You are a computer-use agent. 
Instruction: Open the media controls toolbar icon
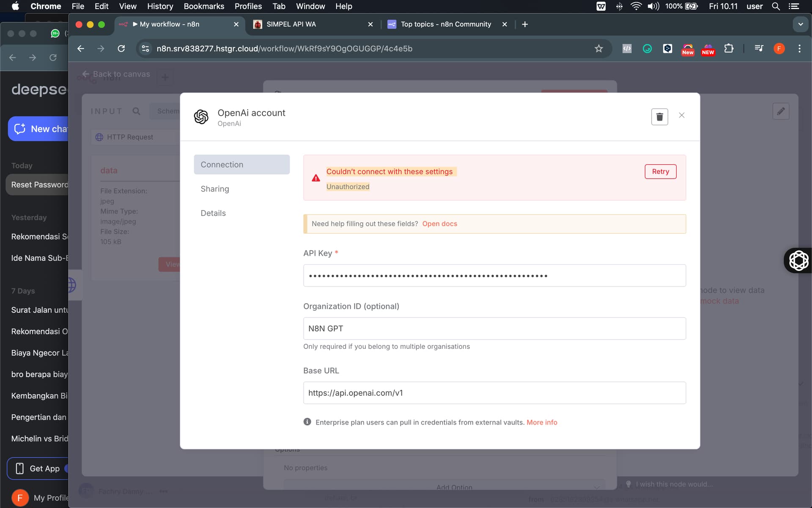(759, 49)
